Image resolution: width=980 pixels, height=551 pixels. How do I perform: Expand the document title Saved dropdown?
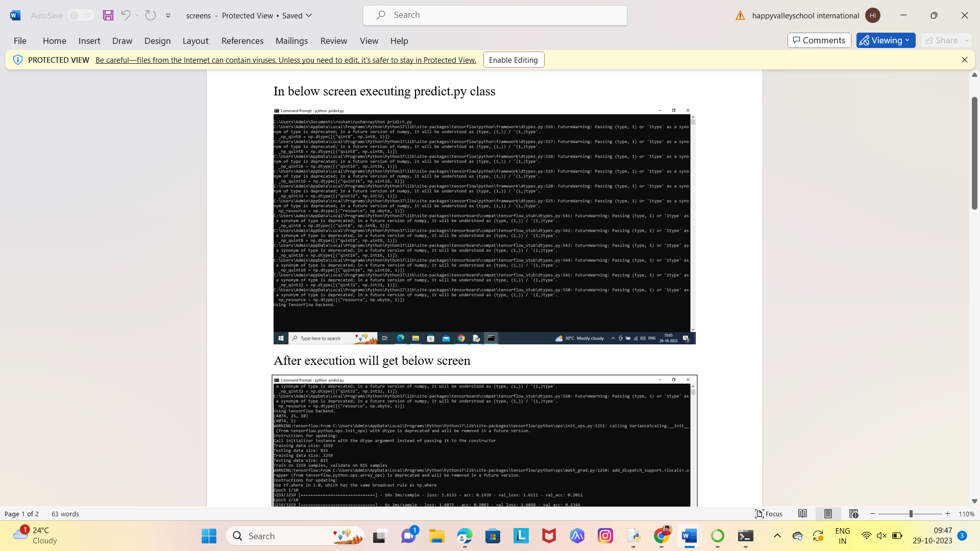(x=309, y=15)
